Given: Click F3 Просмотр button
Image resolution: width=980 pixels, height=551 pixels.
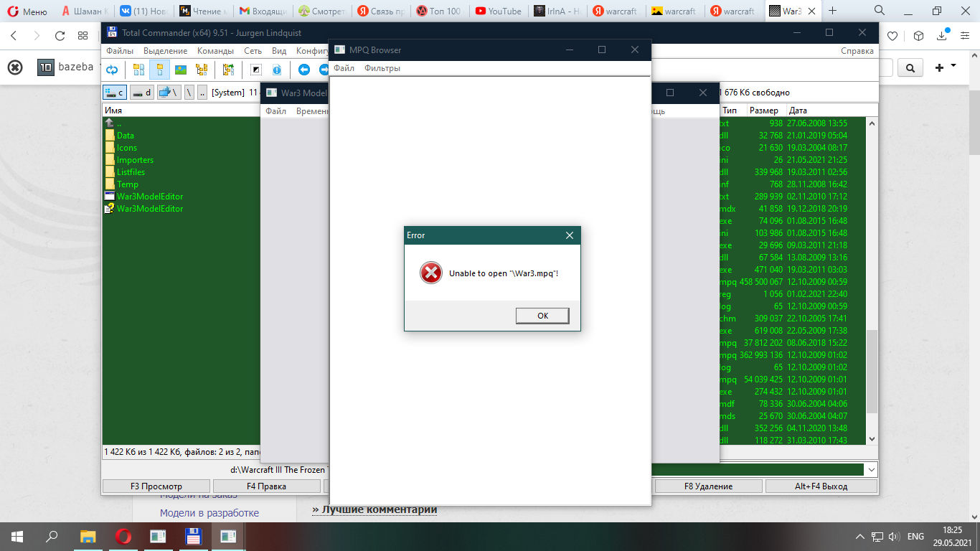Looking at the screenshot, I should (156, 486).
